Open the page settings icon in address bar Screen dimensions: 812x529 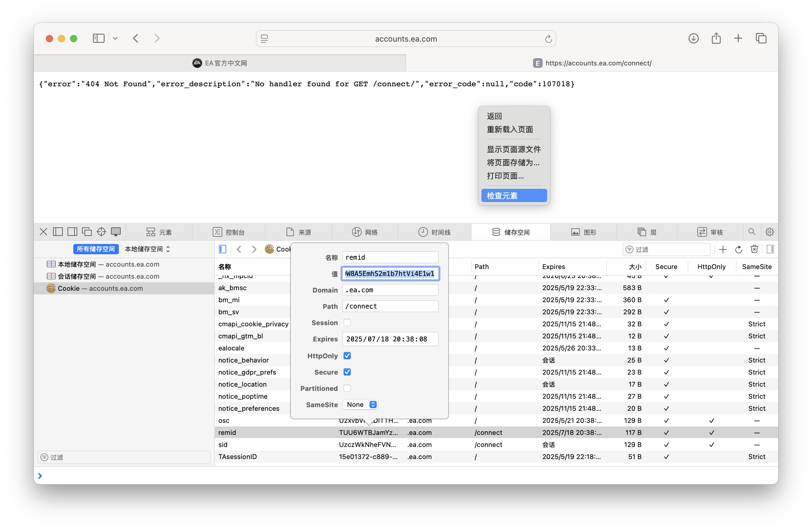click(265, 39)
